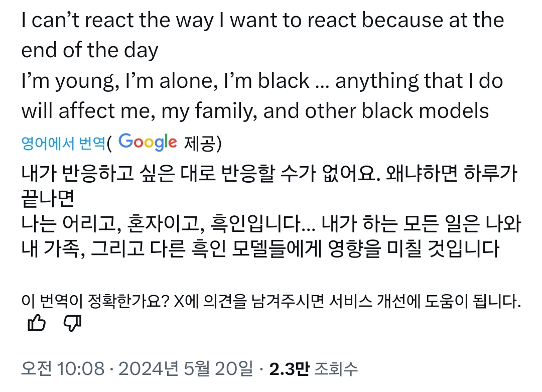542x392 pixels.
Task: Click the '끝나면' translated text line
Action: coord(48,198)
